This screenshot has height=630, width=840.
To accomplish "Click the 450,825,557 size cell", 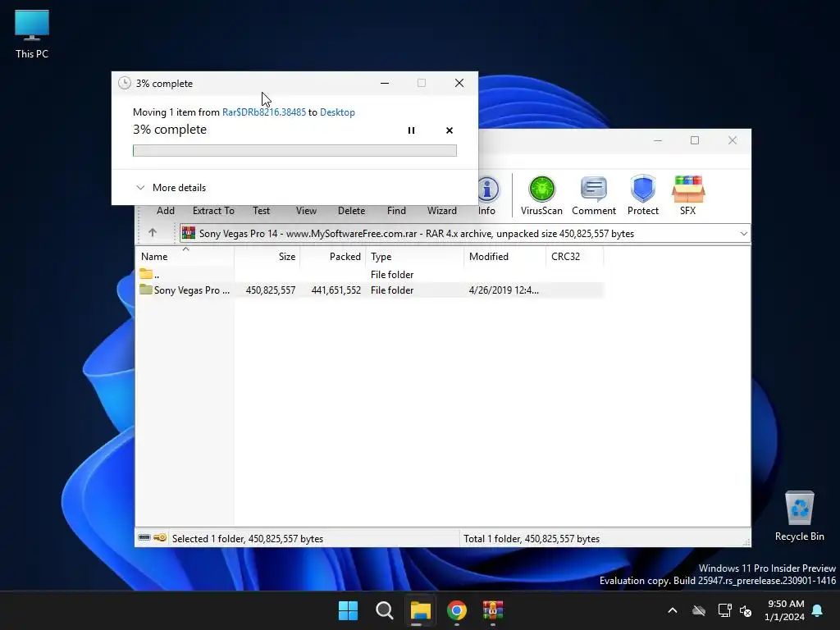I will point(271,290).
